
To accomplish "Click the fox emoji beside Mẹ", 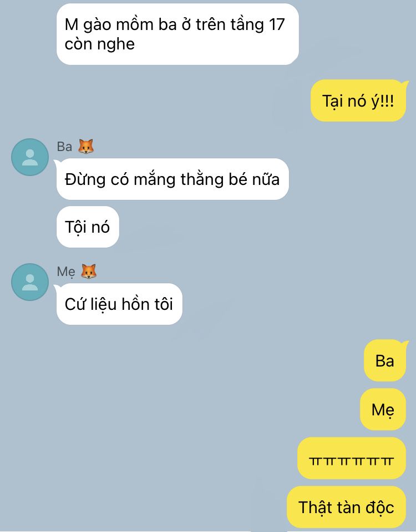I will click(89, 272).
